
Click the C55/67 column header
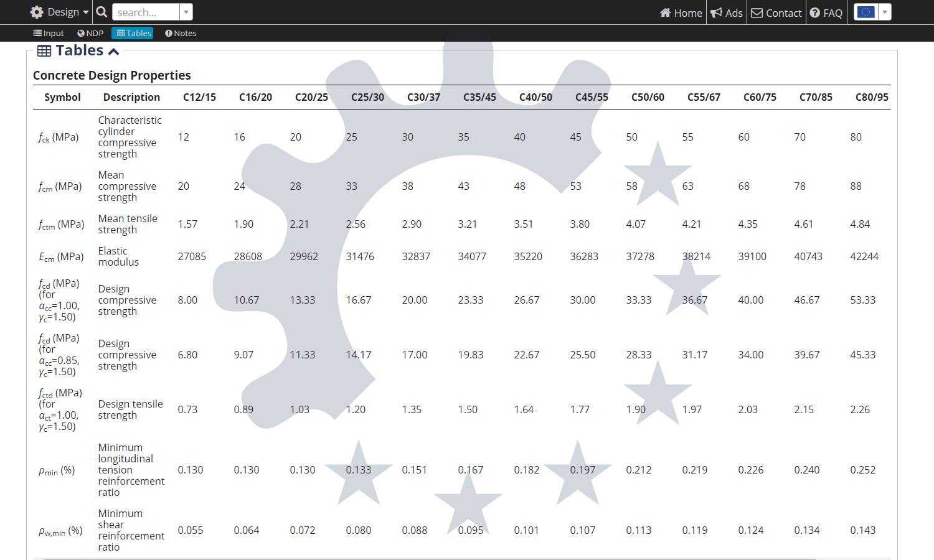coord(704,97)
